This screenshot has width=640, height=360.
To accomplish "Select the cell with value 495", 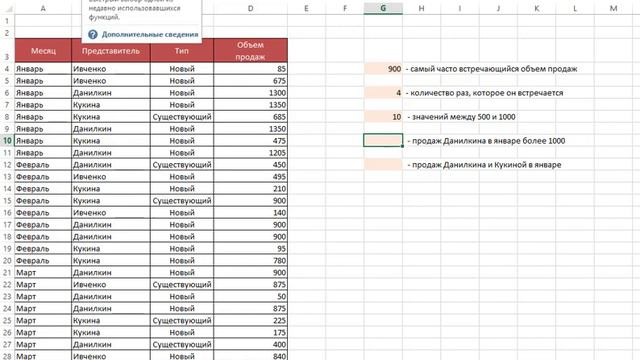I will [x=250, y=176].
